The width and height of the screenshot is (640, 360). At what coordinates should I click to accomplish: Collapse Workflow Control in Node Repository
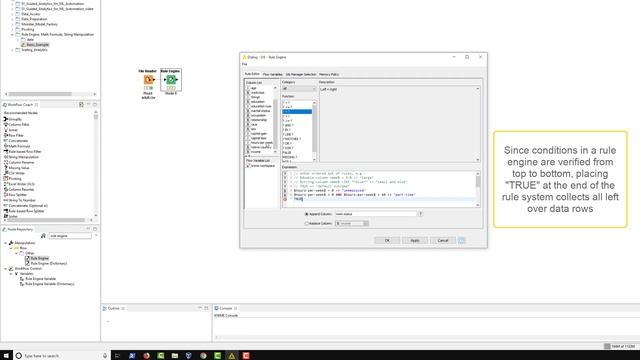(x=6, y=269)
